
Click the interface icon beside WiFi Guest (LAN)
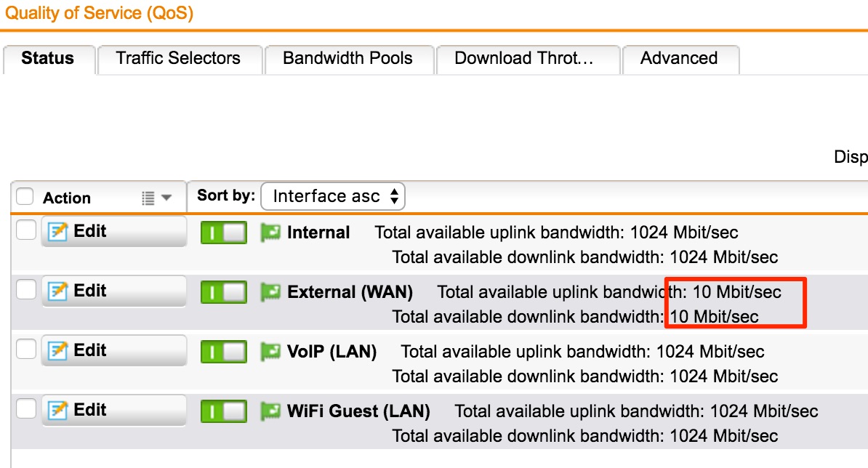[270, 411]
